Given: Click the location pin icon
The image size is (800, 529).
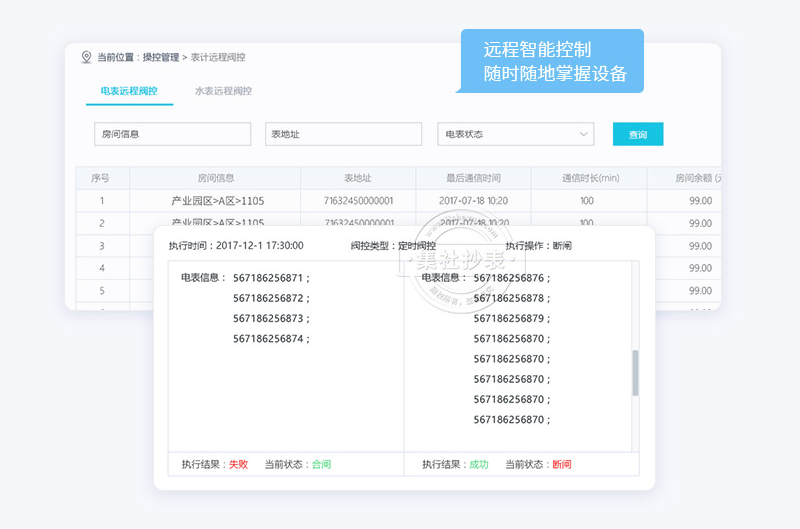Looking at the screenshot, I should pyautogui.click(x=86, y=57).
